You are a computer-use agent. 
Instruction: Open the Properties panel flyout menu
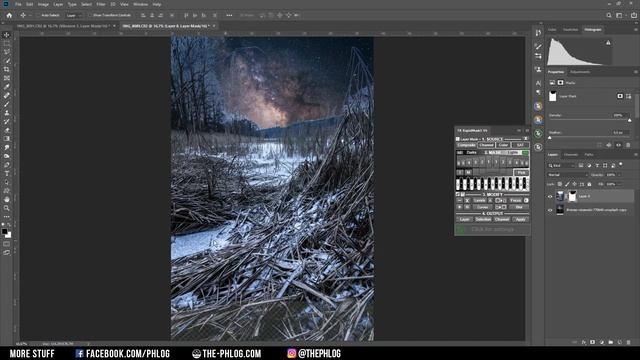636,72
